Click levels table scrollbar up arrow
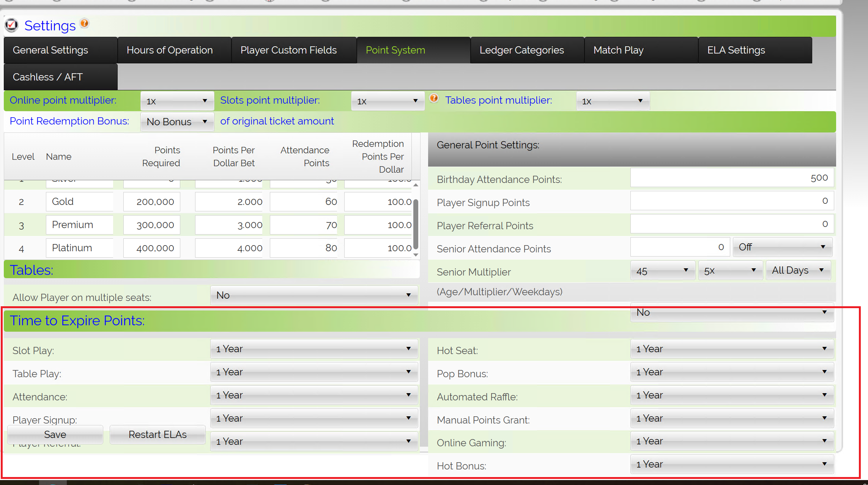The height and width of the screenshot is (485, 868). click(x=416, y=185)
